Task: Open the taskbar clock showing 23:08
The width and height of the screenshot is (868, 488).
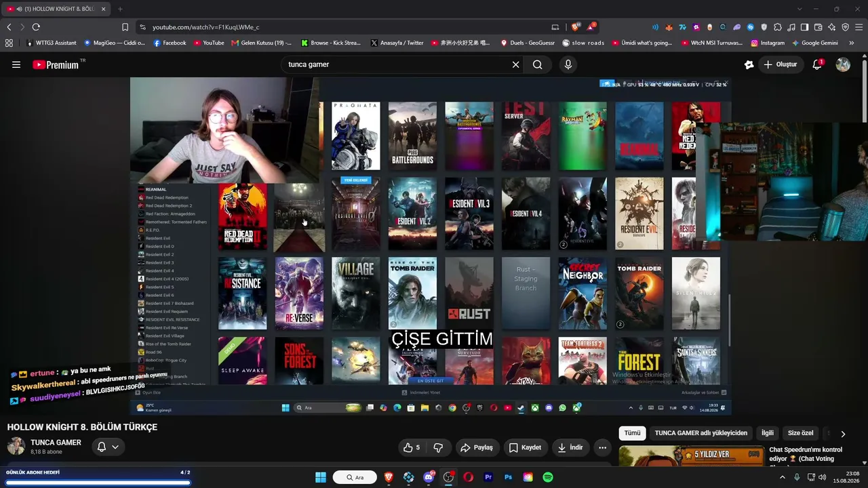Action: point(846,477)
